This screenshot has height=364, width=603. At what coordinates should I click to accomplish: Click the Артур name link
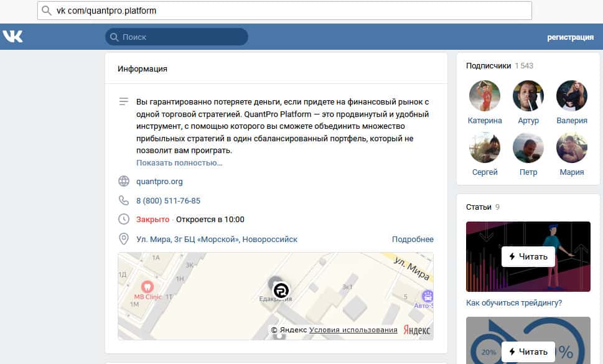click(x=528, y=120)
